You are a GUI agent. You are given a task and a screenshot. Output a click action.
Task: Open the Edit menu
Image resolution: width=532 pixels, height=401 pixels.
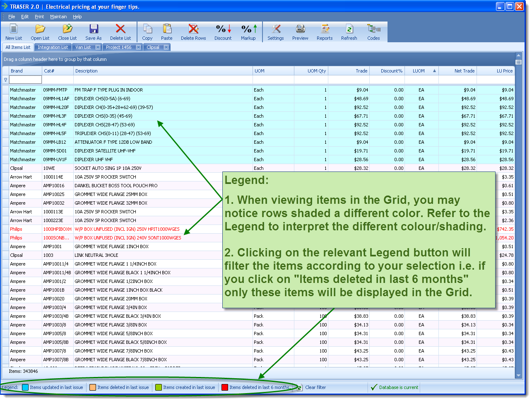(25, 17)
